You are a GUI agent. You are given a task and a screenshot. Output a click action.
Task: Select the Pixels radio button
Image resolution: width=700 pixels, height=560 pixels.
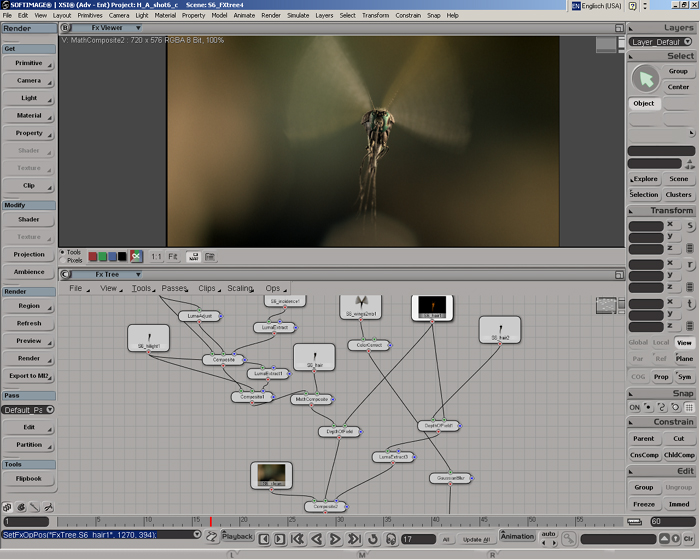pyautogui.click(x=62, y=260)
